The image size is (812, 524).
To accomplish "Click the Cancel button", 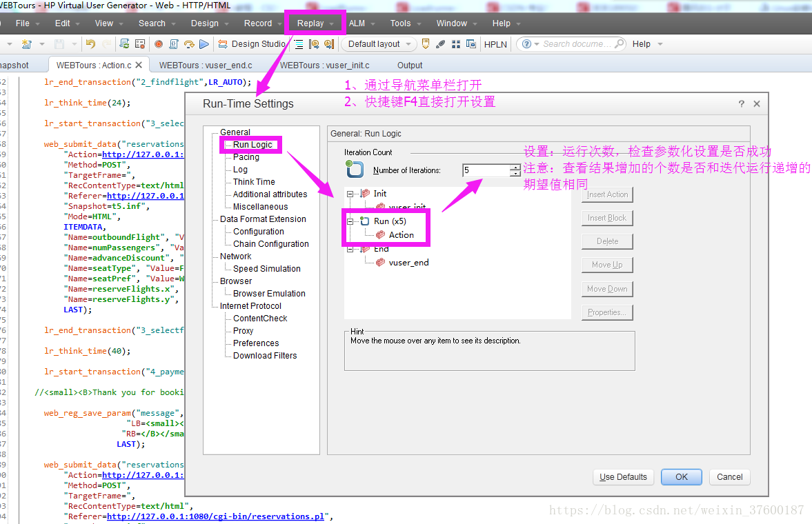I will click(730, 477).
